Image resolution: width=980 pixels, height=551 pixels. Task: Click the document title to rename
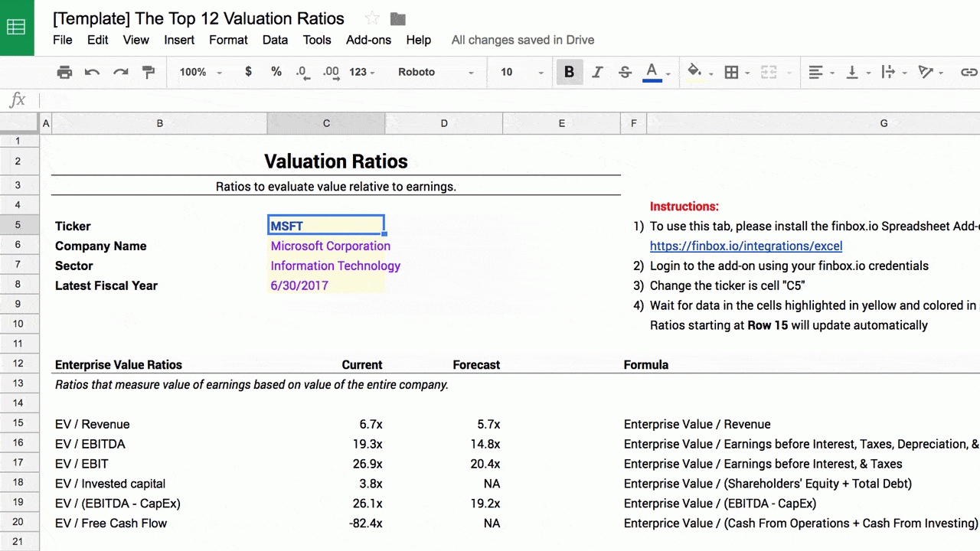tap(198, 18)
